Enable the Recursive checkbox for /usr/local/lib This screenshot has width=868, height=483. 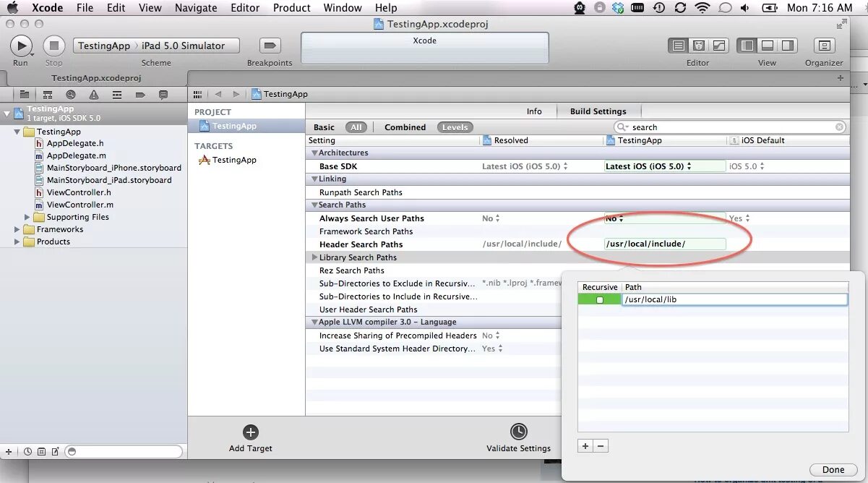[599, 299]
